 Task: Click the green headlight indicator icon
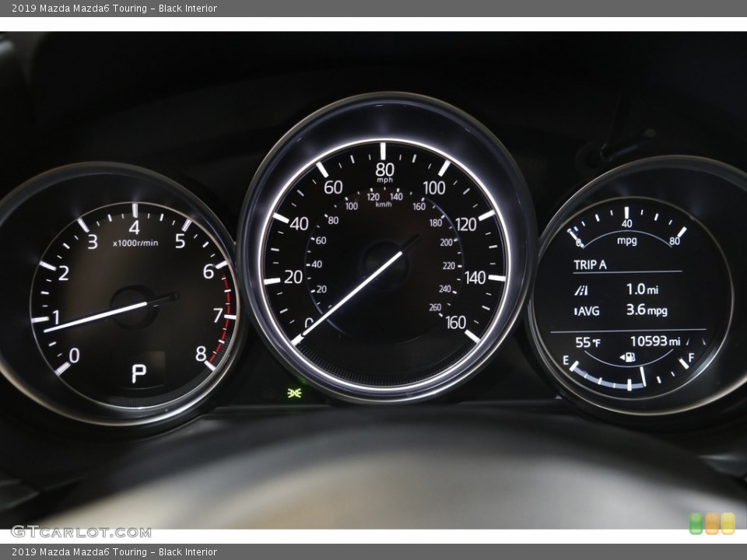point(296,394)
